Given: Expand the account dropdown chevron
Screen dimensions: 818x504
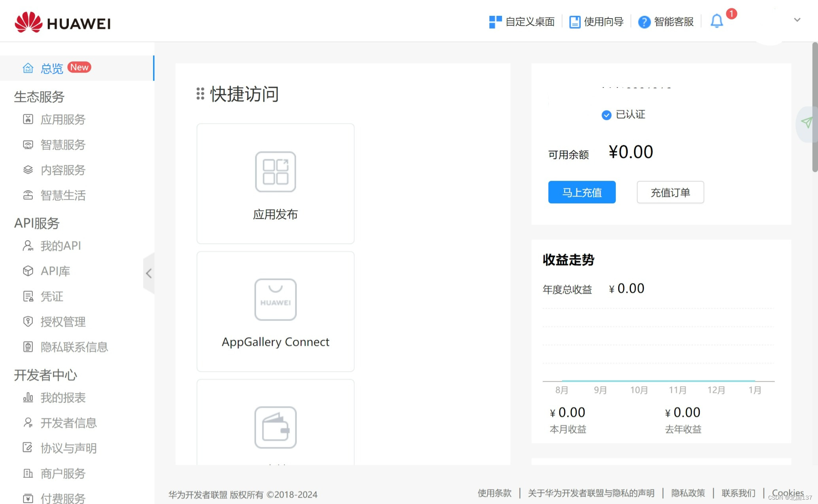Looking at the screenshot, I should pyautogui.click(x=797, y=20).
